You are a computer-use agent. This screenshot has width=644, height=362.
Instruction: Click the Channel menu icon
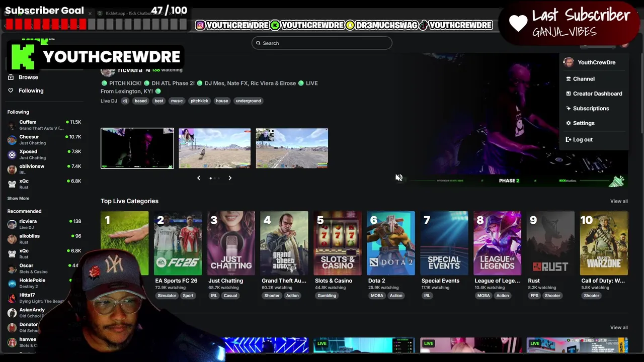569,79
